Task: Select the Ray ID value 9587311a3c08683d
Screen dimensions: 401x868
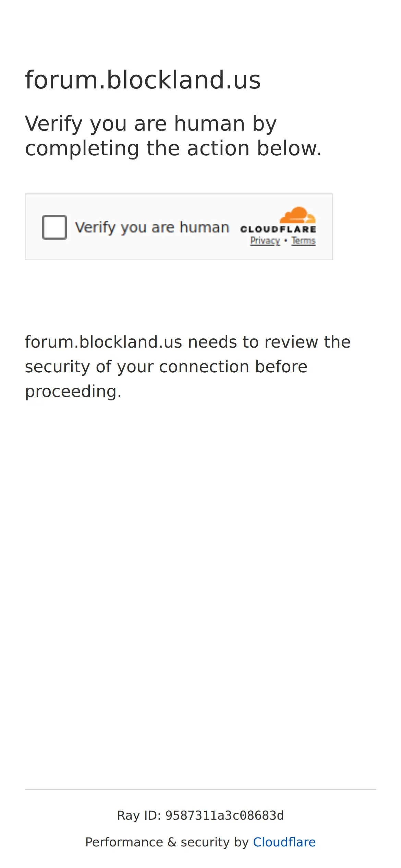Action: (x=224, y=816)
